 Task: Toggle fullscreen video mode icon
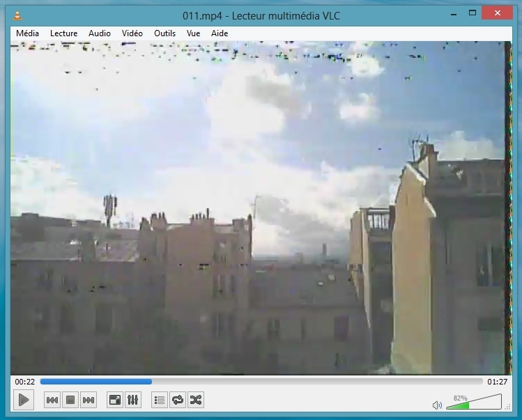(115, 400)
